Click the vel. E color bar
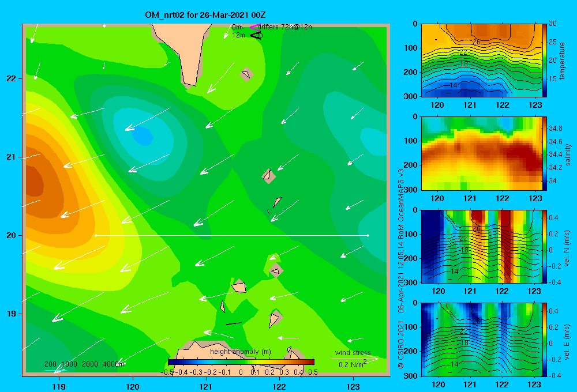This screenshot has width=577, height=392. click(x=545, y=340)
